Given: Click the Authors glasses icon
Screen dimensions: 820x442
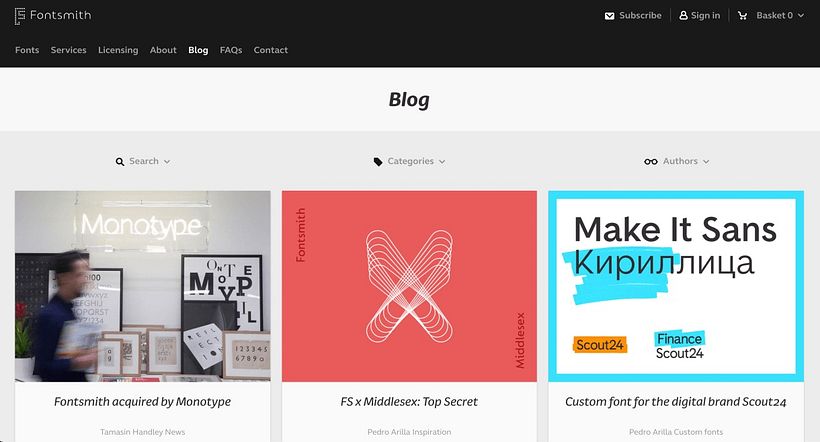Looking at the screenshot, I should (651, 162).
